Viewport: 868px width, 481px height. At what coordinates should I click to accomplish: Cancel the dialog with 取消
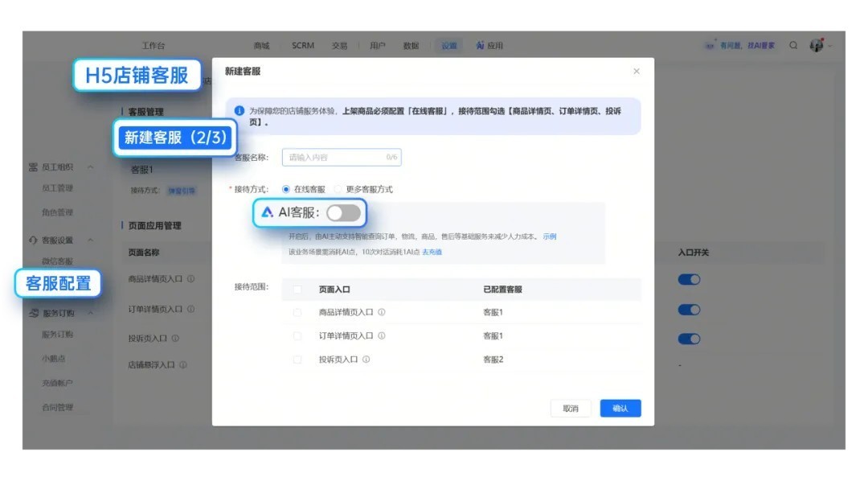point(571,409)
